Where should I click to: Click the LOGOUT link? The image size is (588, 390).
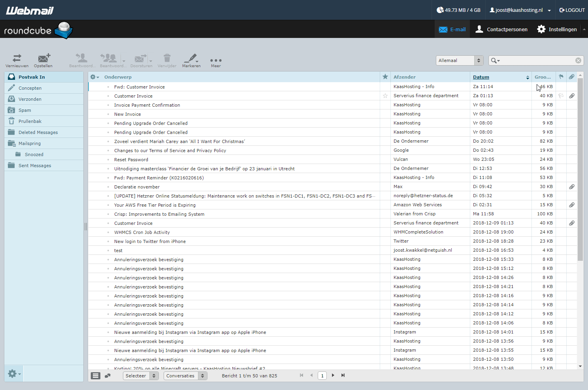(572, 10)
